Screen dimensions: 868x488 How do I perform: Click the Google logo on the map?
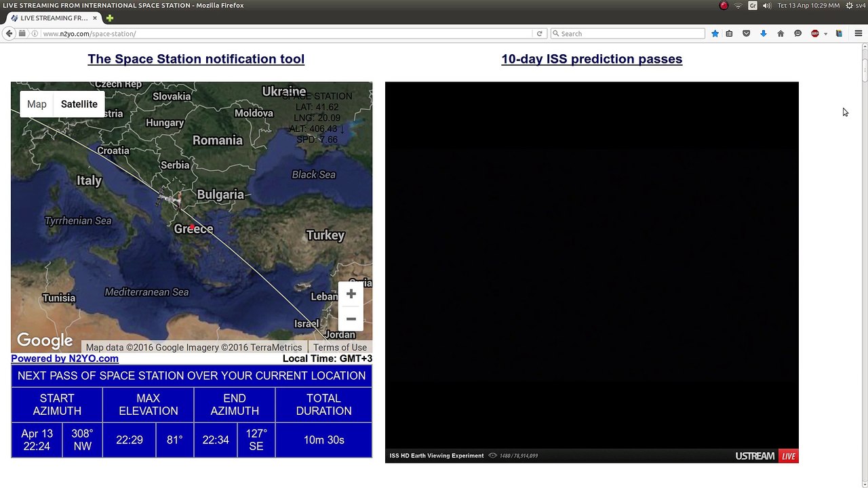(x=45, y=340)
